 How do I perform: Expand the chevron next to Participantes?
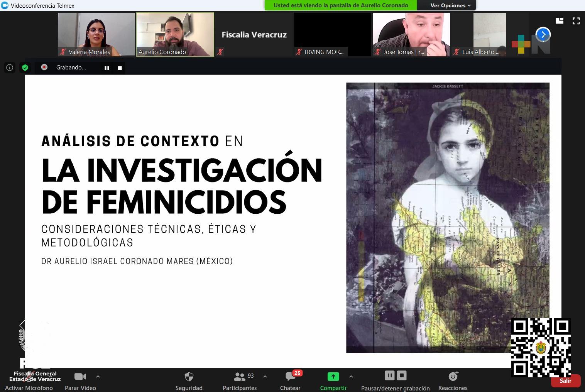[264, 377]
